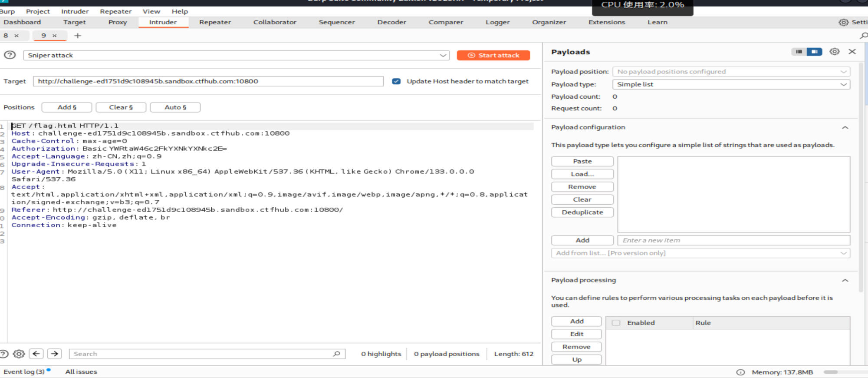
Task: Switch to the Repeater tab
Action: [x=215, y=22]
